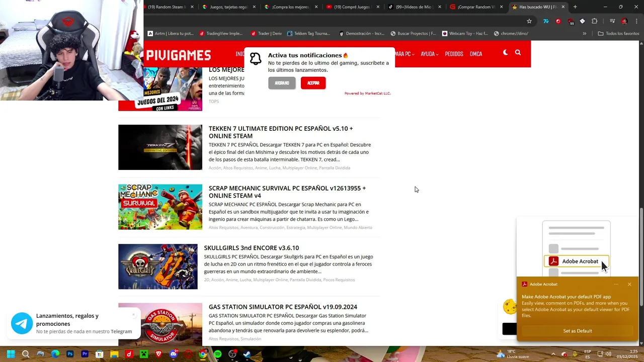Open the Scrap Mechanic Survival thumbnail
The width and height of the screenshot is (644, 362).
click(x=160, y=207)
